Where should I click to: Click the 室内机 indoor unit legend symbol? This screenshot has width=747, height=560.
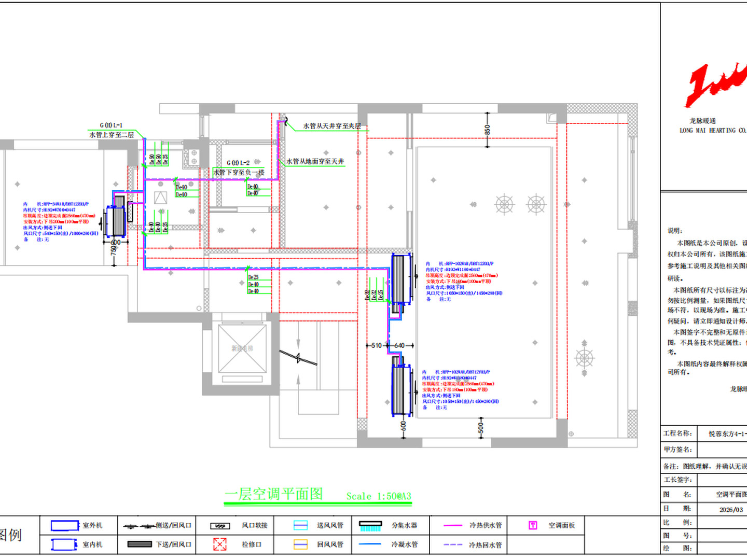[64, 544]
